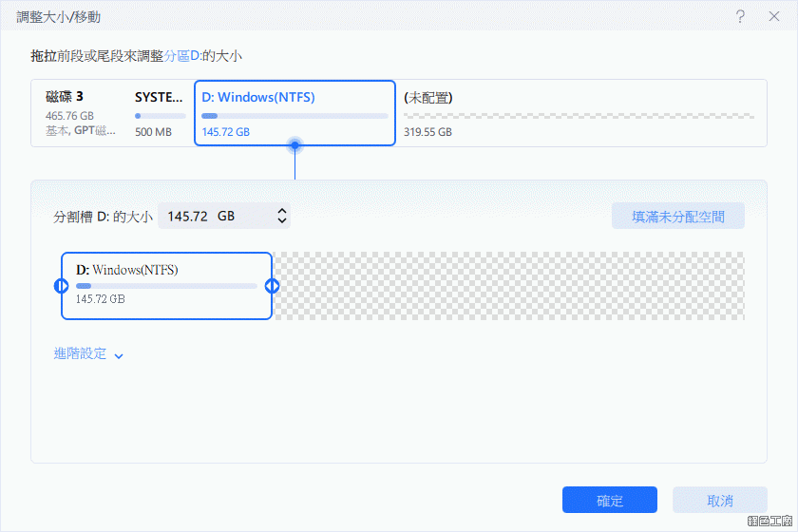
Task: Click the right resize handle of partition D:
Action: point(273,285)
